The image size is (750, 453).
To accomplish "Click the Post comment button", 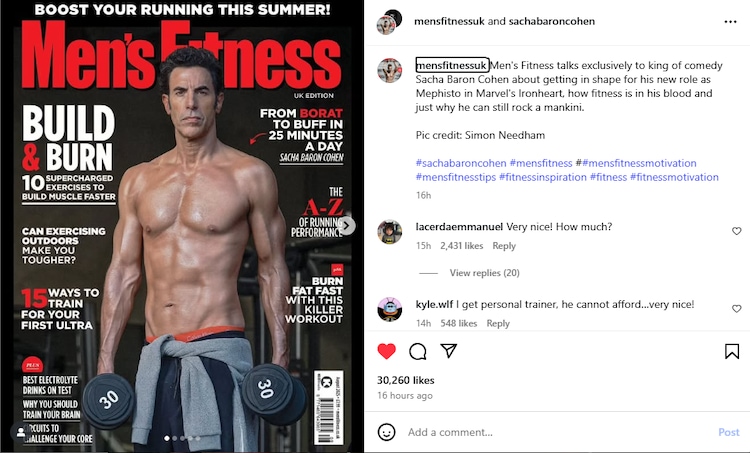I will tap(728, 432).
